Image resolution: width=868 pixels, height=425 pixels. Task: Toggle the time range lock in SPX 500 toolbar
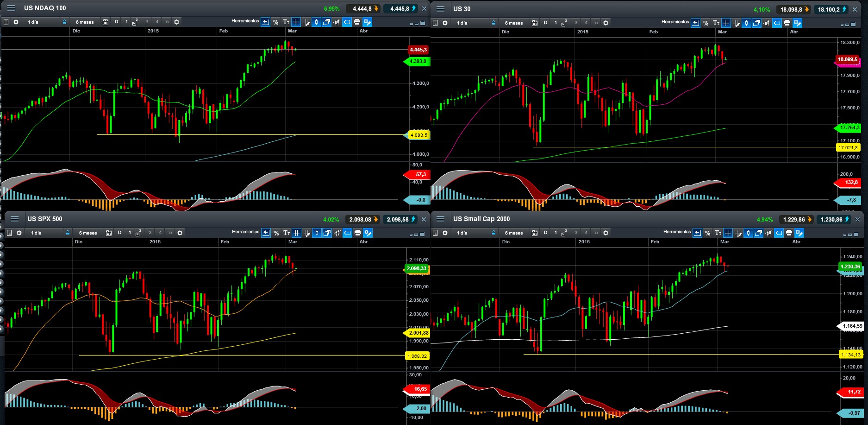(x=68, y=233)
